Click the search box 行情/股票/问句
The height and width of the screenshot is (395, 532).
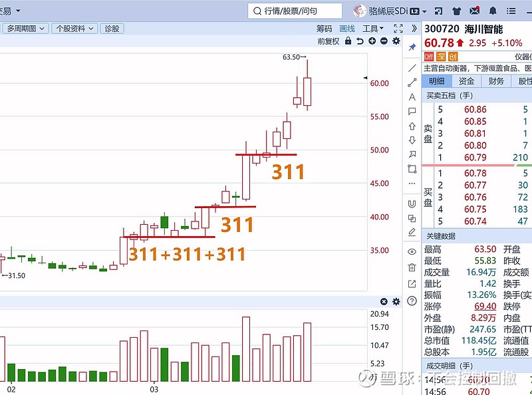tap(295, 11)
